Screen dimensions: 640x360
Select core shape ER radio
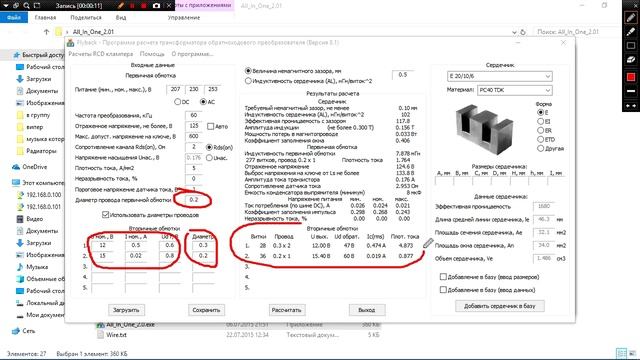coord(540,130)
